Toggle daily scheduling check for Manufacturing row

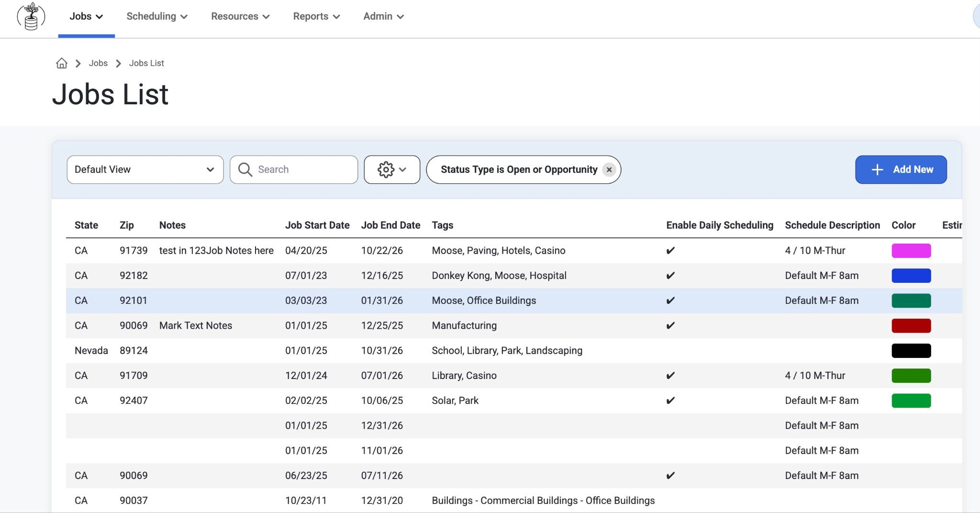[x=670, y=325]
